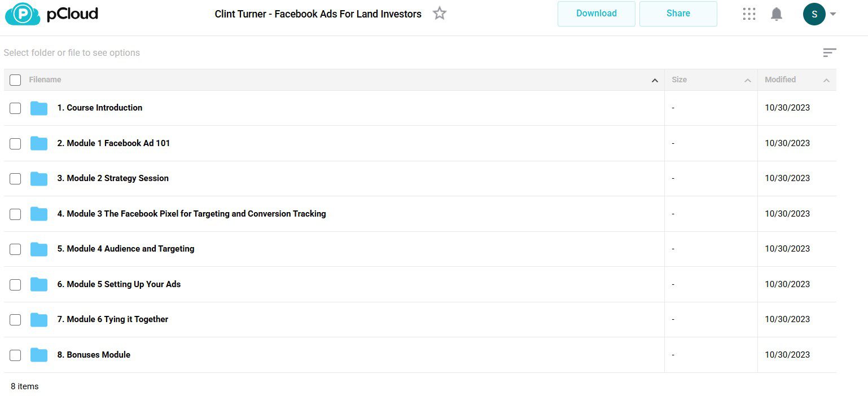Check the box for 1. Course Introduction
This screenshot has width=868, height=396.
tap(15, 108)
